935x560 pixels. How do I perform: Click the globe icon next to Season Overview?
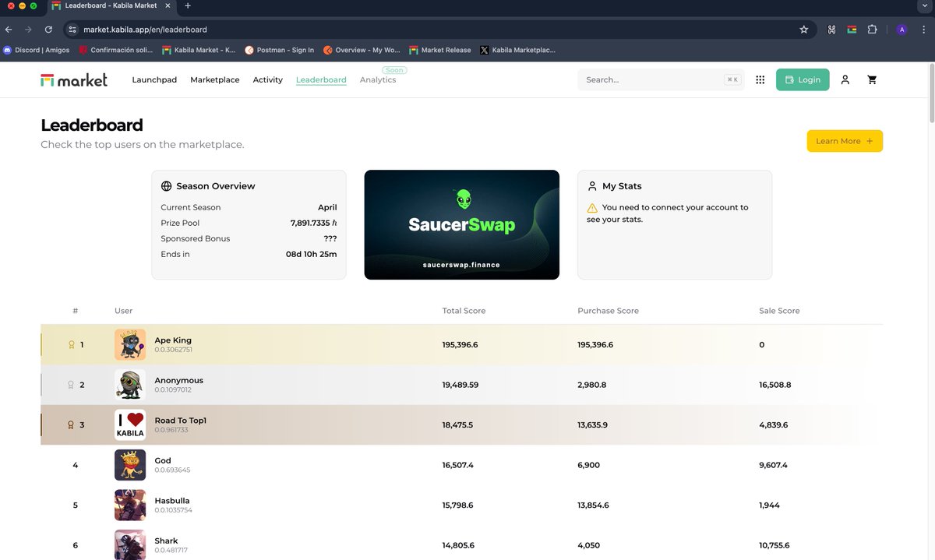click(x=166, y=185)
